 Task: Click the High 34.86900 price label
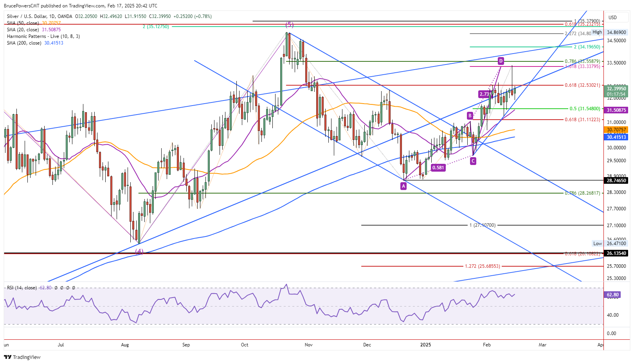610,32
